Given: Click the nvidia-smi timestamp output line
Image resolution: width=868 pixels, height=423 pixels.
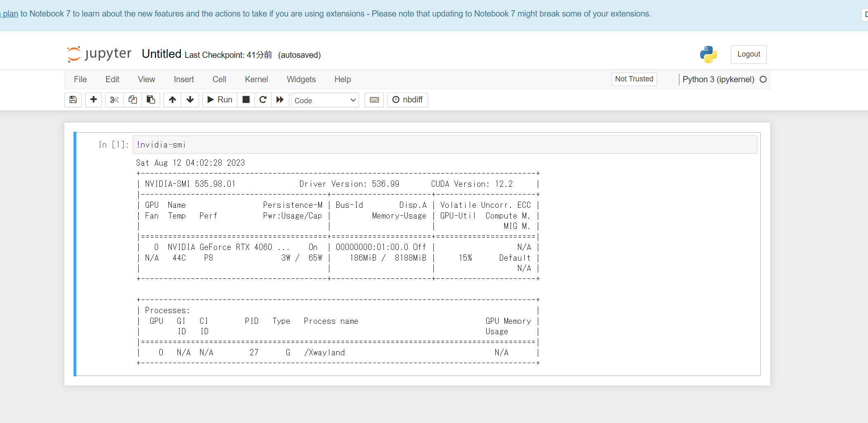Looking at the screenshot, I should tap(191, 163).
